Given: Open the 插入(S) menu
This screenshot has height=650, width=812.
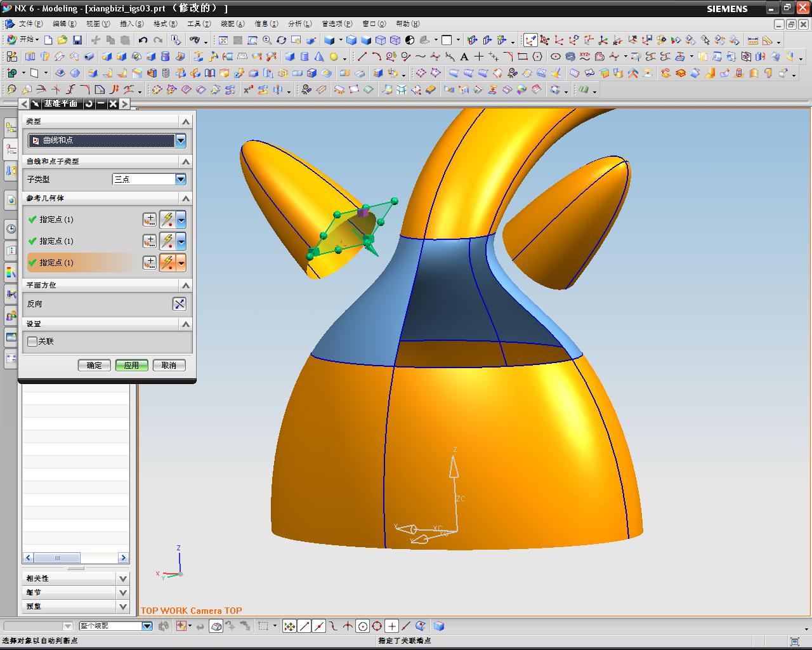Looking at the screenshot, I should pos(131,23).
